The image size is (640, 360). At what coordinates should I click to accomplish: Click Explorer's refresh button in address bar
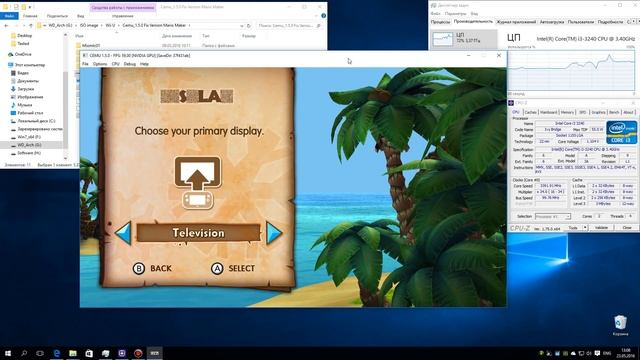[x=249, y=25]
